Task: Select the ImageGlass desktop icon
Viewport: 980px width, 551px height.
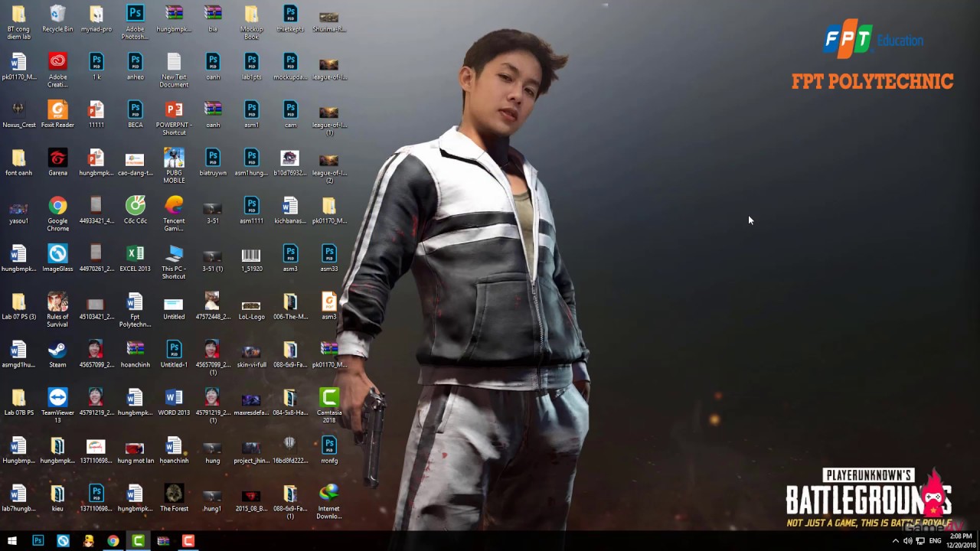Action: (x=57, y=258)
